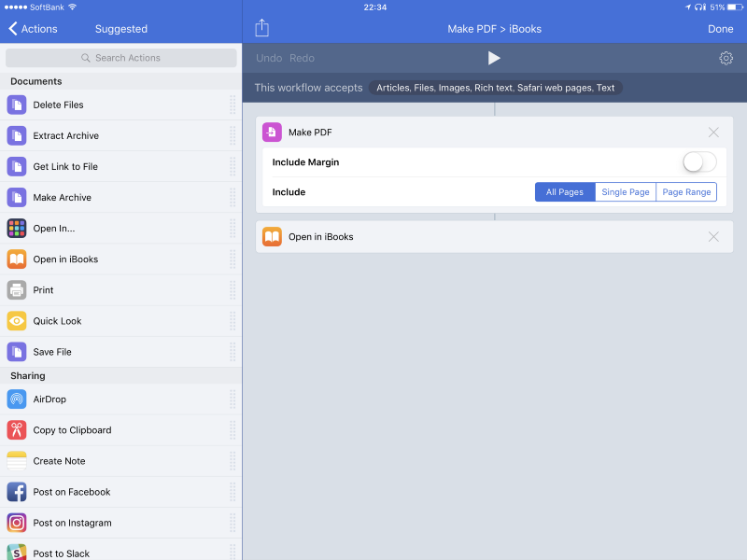Select the Copy to Clipboard label
The width and height of the screenshot is (747, 560).
click(72, 430)
